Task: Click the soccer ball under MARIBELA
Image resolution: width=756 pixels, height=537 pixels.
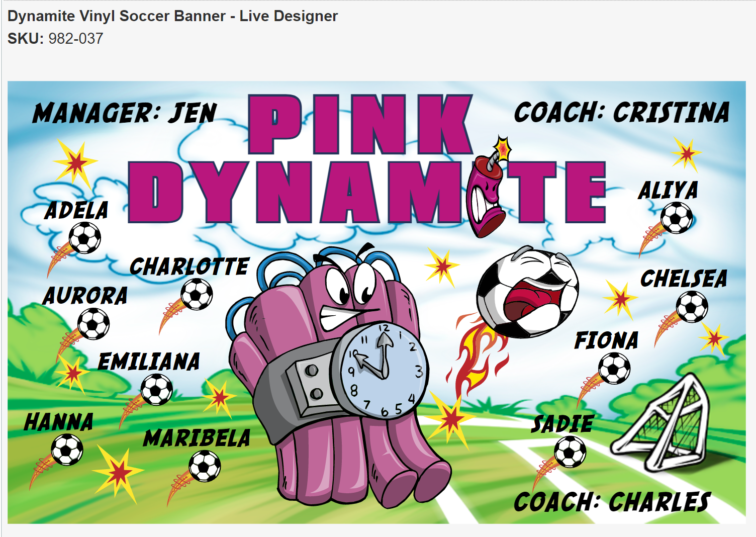Action: [x=205, y=466]
